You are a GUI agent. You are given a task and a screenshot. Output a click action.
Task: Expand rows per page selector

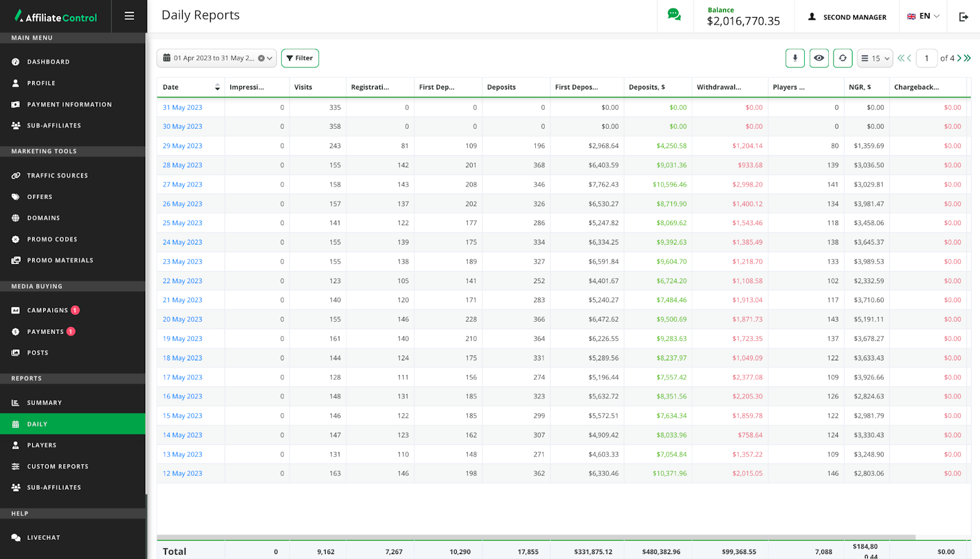[875, 58]
